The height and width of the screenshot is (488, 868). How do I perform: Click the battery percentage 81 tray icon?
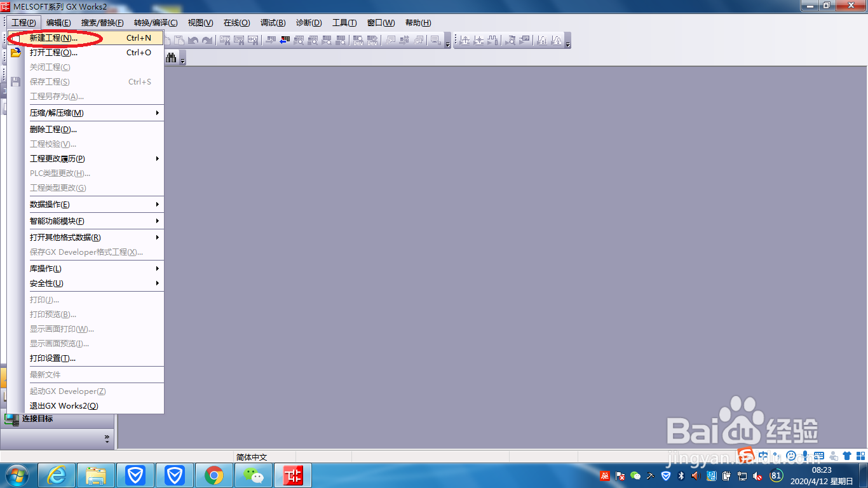tap(776, 475)
